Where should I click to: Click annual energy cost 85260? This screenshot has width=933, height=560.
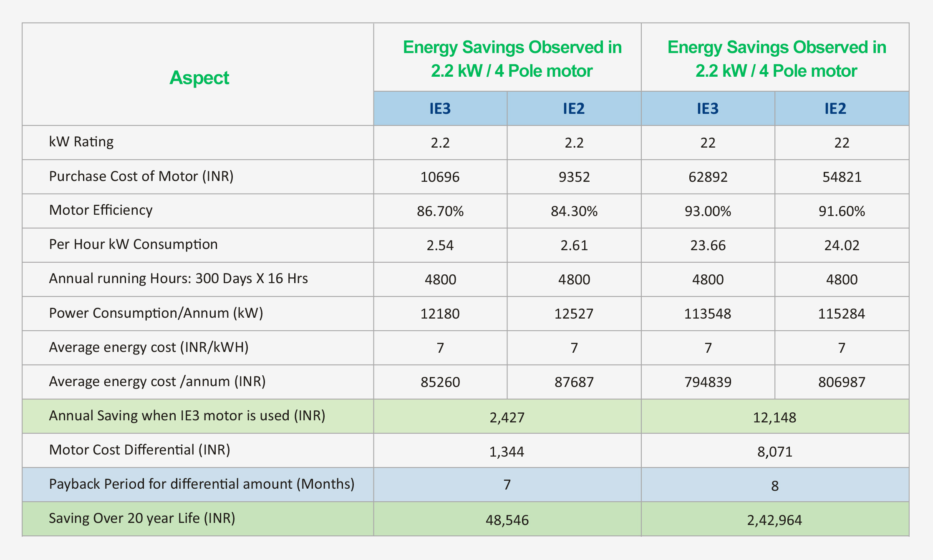[x=440, y=382]
